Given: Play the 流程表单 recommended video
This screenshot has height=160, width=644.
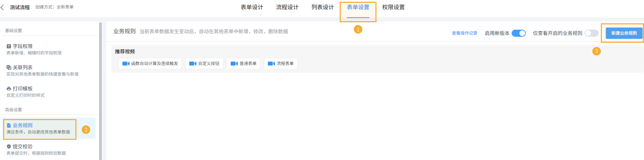Looking at the screenshot, I should (x=281, y=64).
